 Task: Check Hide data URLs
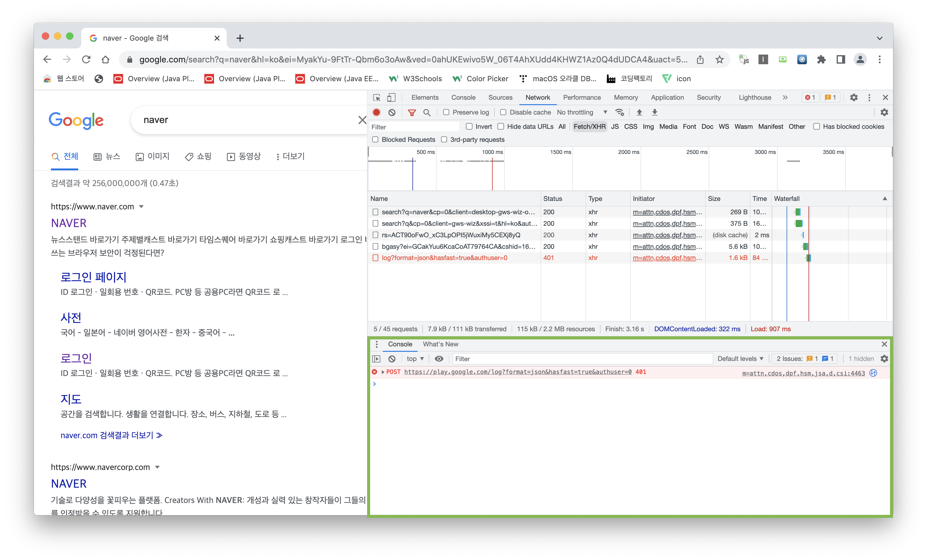[500, 126]
